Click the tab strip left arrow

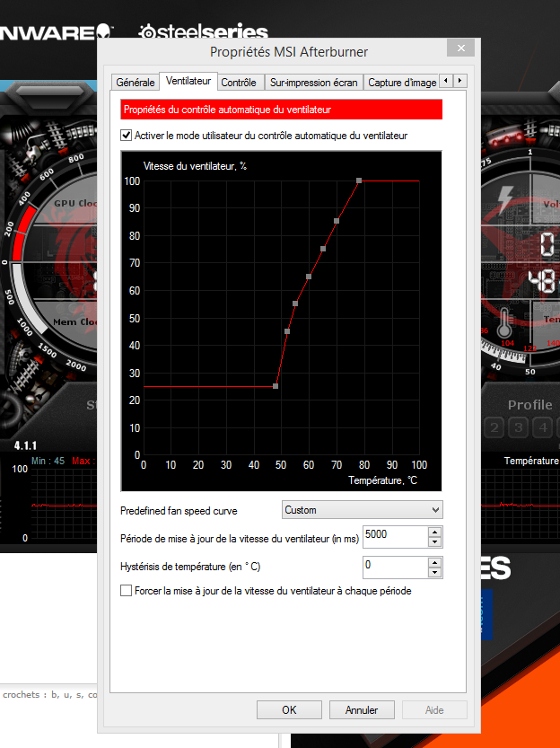pyautogui.click(x=446, y=81)
